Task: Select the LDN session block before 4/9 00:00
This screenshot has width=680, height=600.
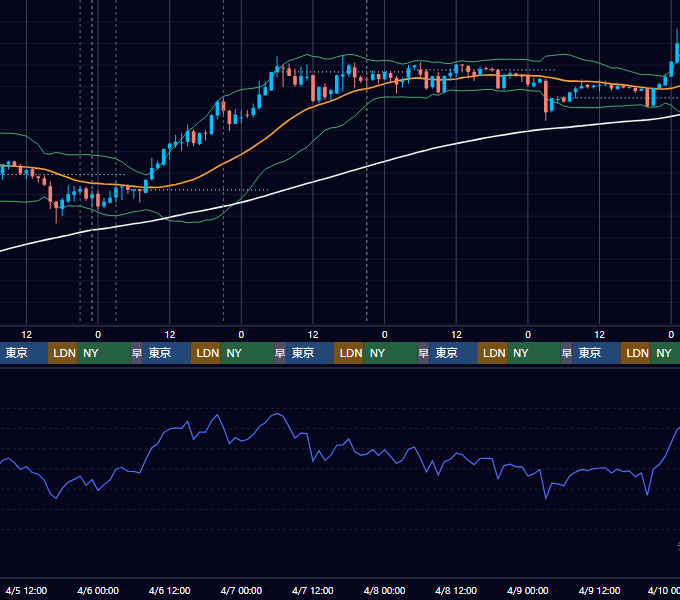Action: 492,353
